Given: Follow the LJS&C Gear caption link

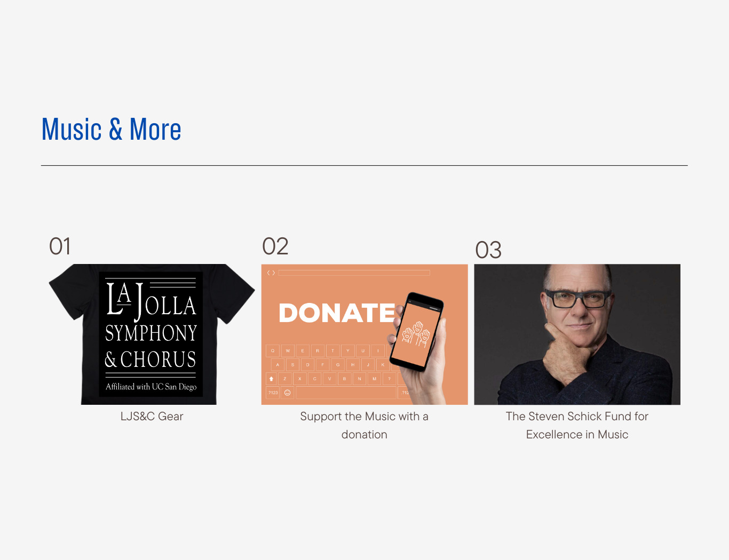Looking at the screenshot, I should tap(152, 417).
